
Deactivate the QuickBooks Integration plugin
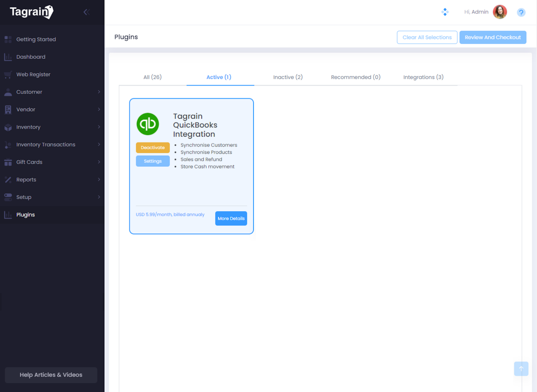[x=153, y=148]
